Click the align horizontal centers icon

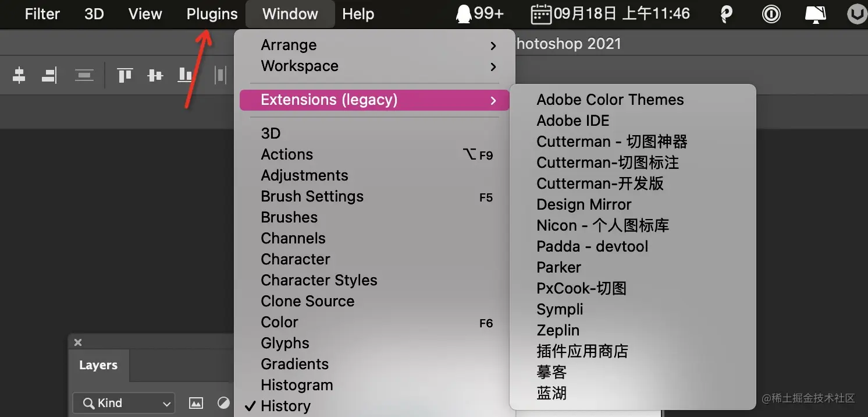click(19, 75)
